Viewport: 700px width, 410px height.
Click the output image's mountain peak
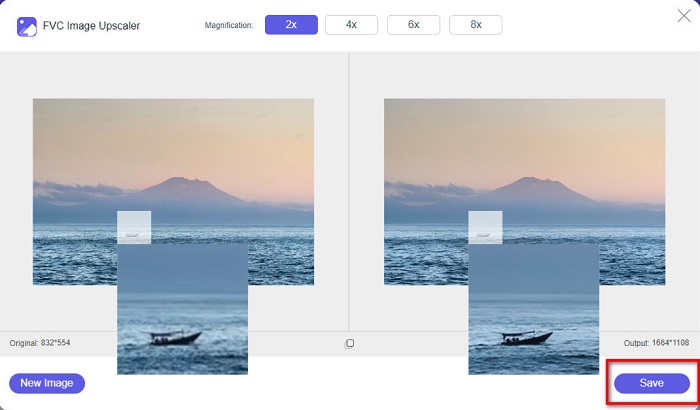(x=528, y=183)
